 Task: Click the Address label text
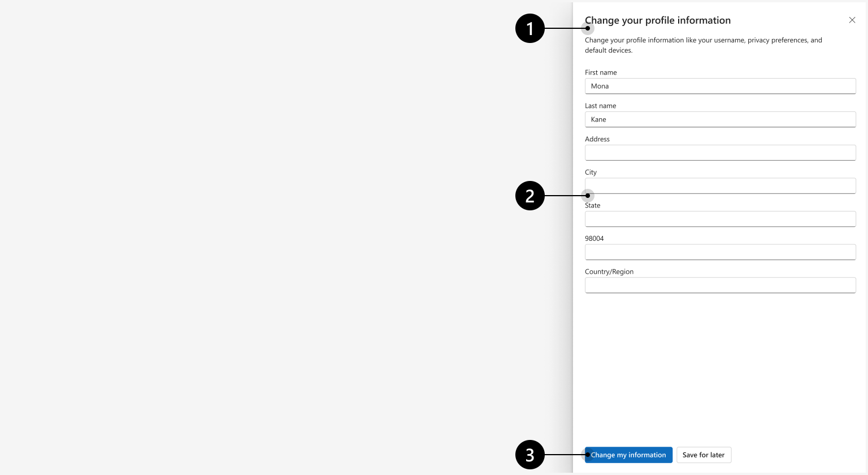[597, 139]
